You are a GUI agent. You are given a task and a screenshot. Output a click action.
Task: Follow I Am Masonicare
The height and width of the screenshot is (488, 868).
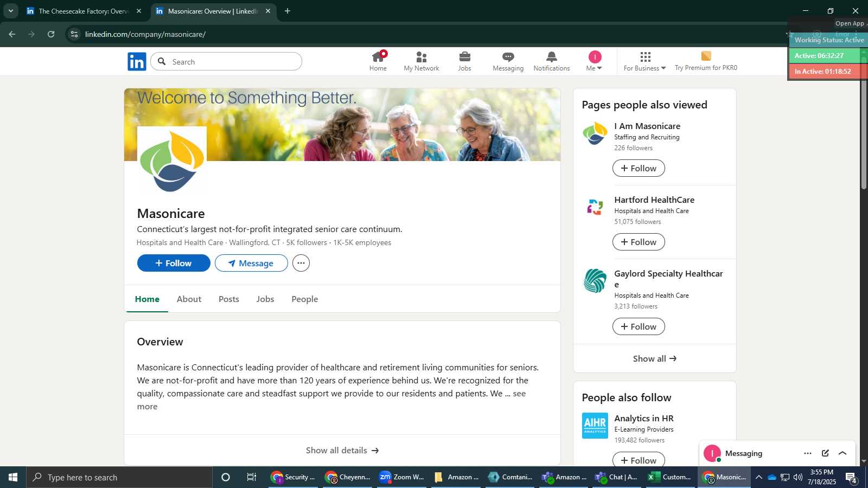point(639,168)
